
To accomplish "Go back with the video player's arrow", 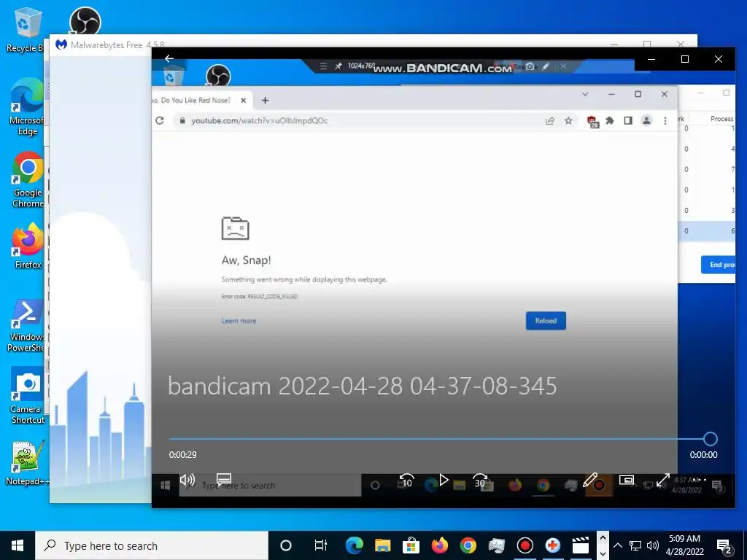I will (169, 58).
